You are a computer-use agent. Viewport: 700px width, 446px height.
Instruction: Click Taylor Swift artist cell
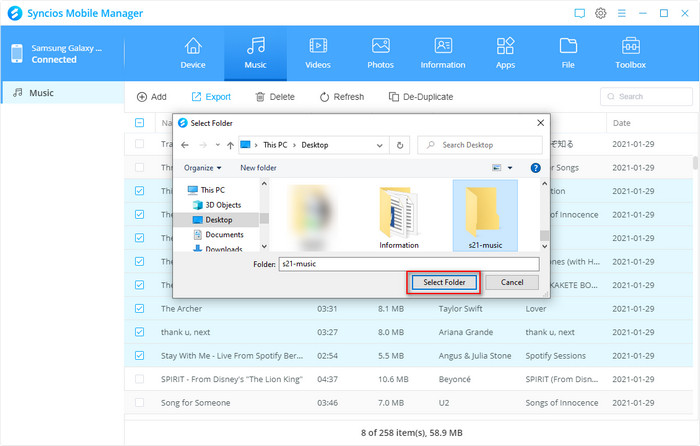tap(460, 308)
